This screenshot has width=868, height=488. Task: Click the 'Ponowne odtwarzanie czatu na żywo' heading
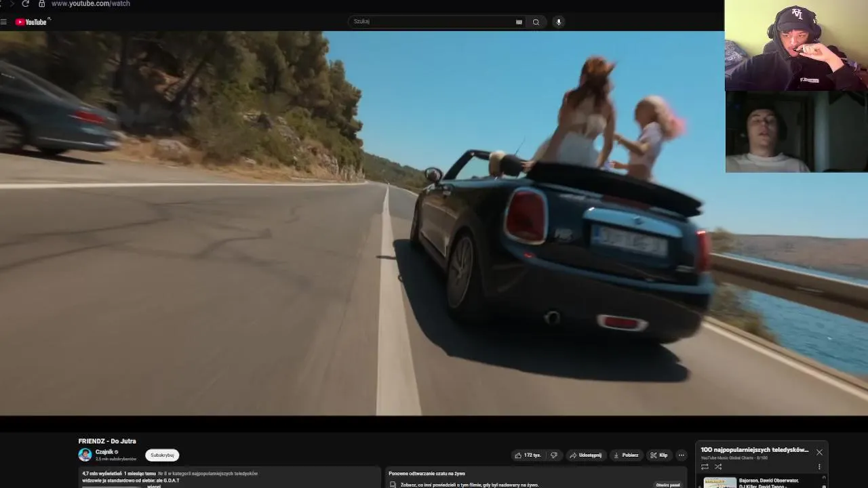tap(427, 474)
